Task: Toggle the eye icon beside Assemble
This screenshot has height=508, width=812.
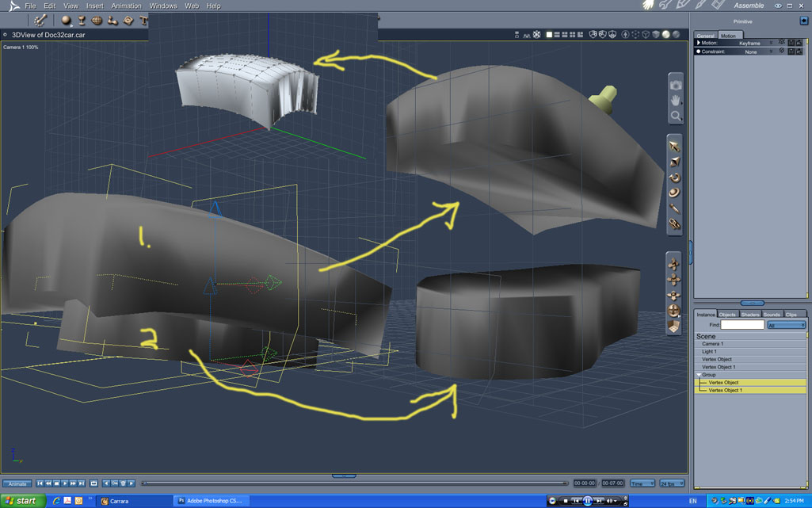Action: coord(777,6)
